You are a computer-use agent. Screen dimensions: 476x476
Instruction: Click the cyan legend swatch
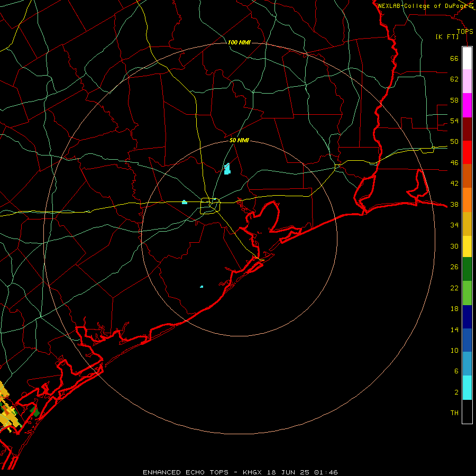click(x=467, y=388)
